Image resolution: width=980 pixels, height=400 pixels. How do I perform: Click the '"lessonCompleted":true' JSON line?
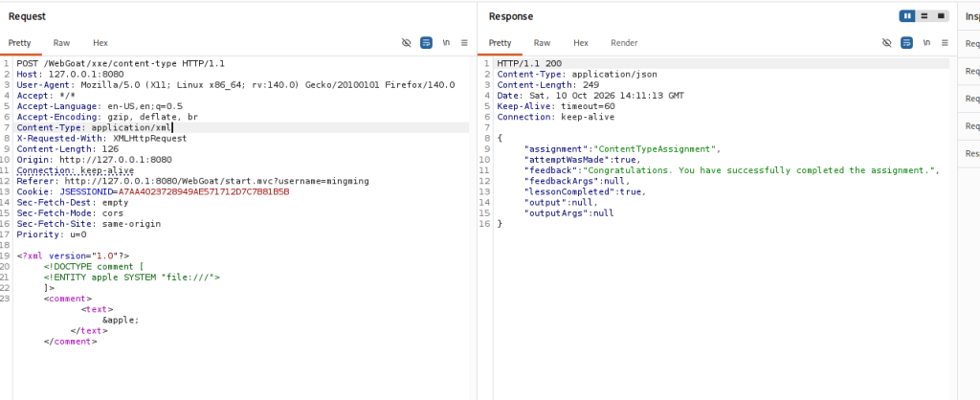coord(585,192)
